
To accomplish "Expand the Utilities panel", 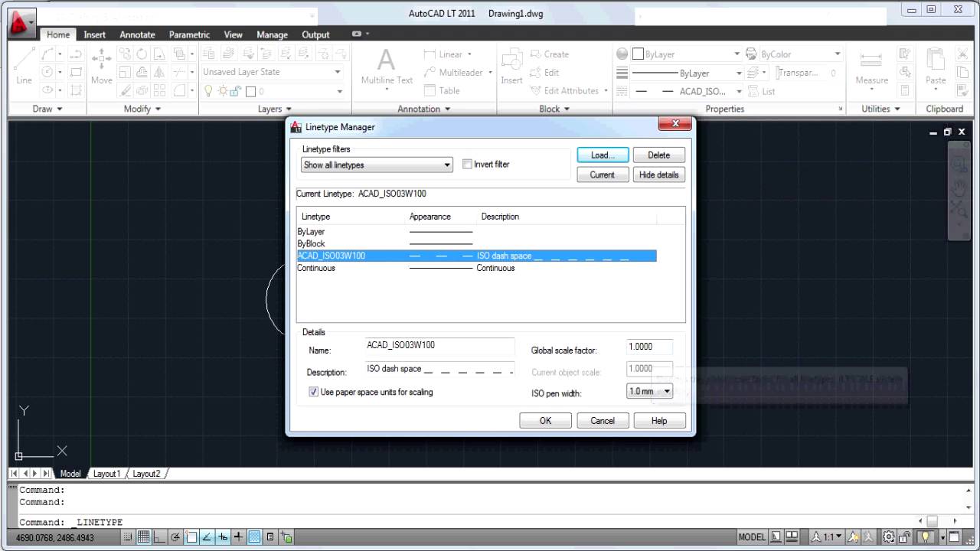I will (x=880, y=109).
